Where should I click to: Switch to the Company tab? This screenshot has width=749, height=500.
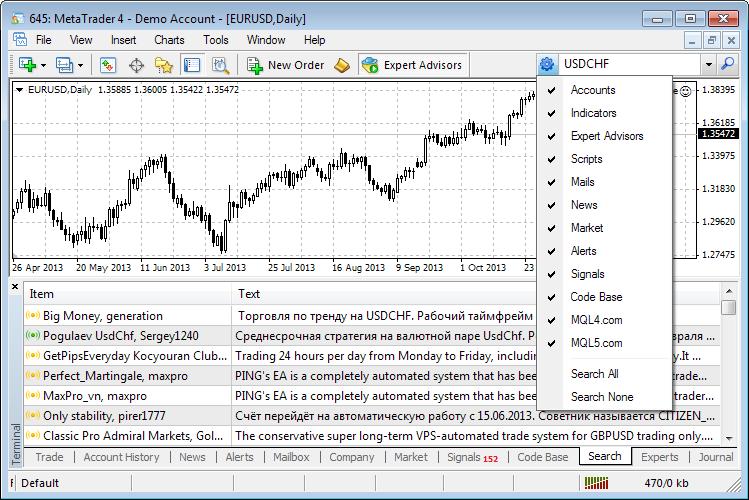tap(352, 457)
